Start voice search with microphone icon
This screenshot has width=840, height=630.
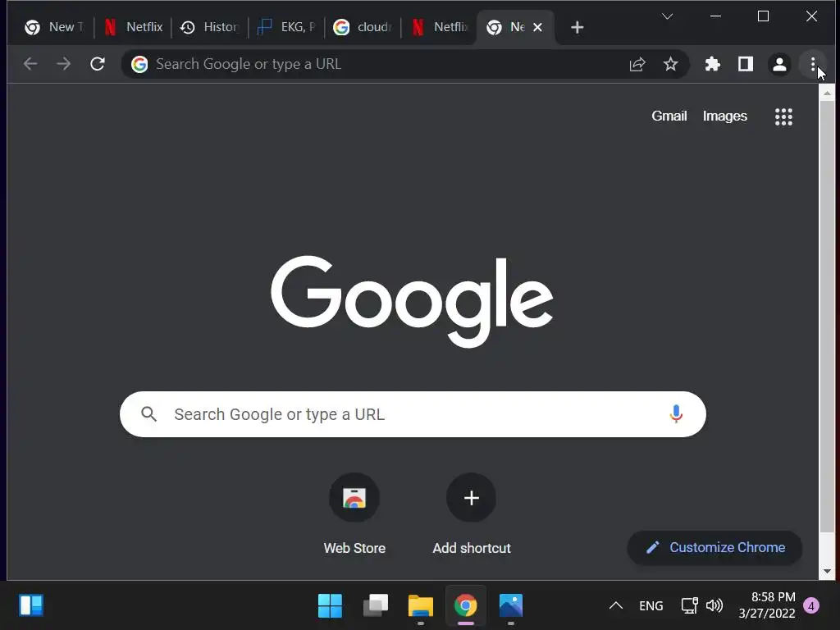pyautogui.click(x=676, y=414)
